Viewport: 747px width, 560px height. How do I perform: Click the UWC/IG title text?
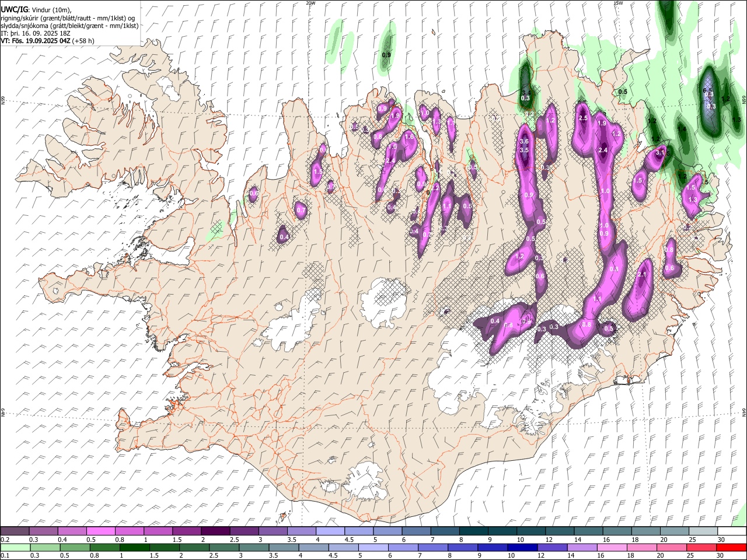pos(14,9)
